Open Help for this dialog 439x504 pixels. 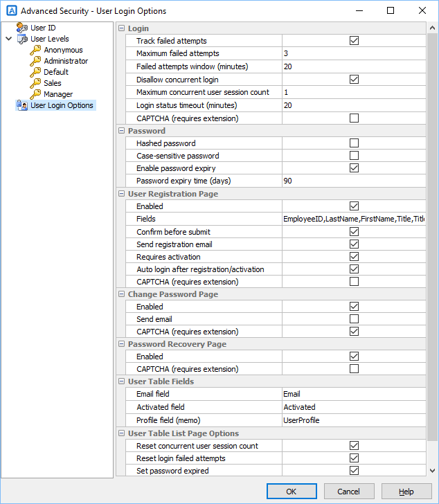point(406,492)
